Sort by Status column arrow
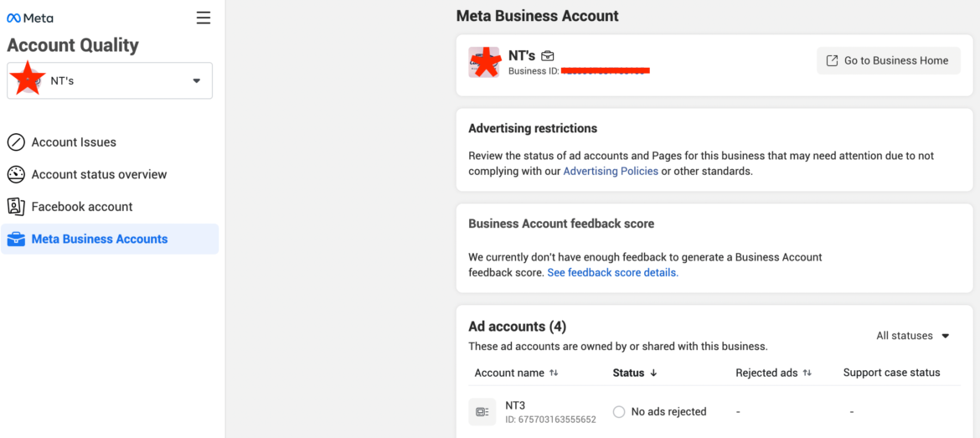Image resolution: width=980 pixels, height=438 pixels. 653,373
